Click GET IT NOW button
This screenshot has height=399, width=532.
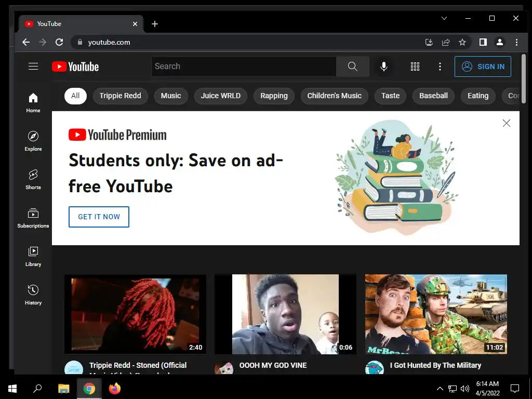point(99,217)
